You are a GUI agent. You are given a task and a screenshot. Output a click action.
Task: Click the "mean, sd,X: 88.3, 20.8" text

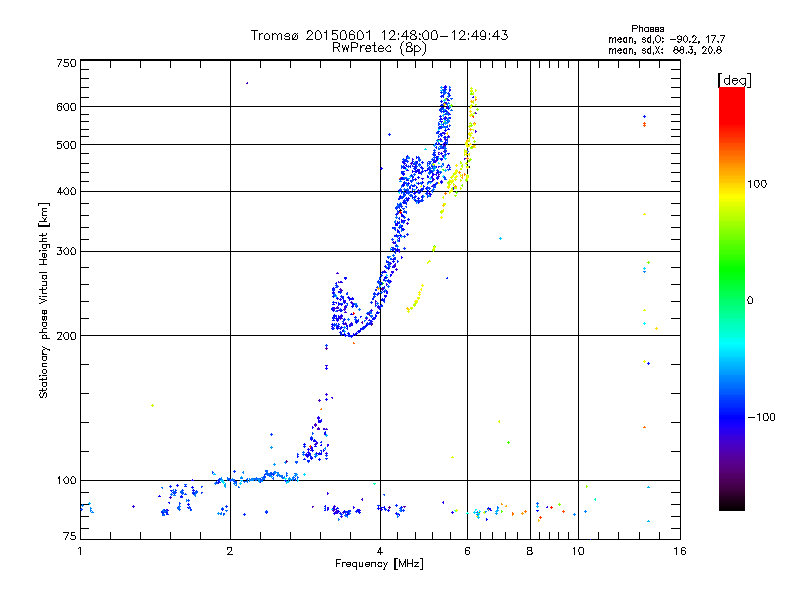click(665, 50)
